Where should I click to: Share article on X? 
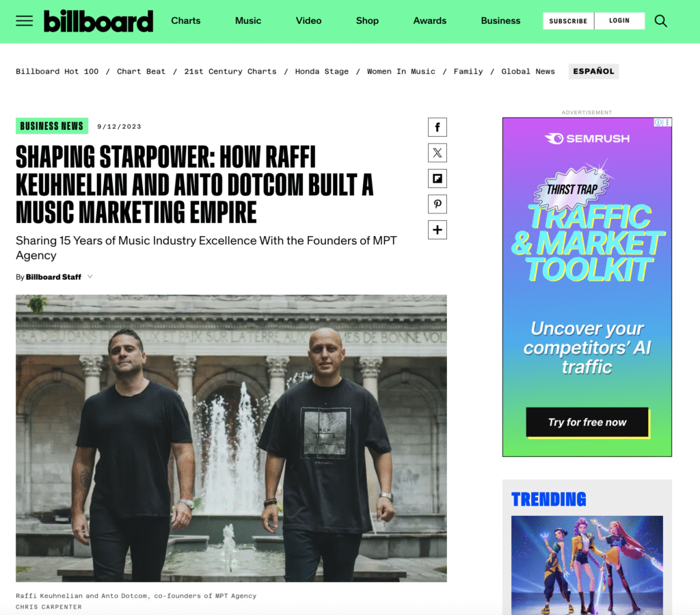click(437, 153)
